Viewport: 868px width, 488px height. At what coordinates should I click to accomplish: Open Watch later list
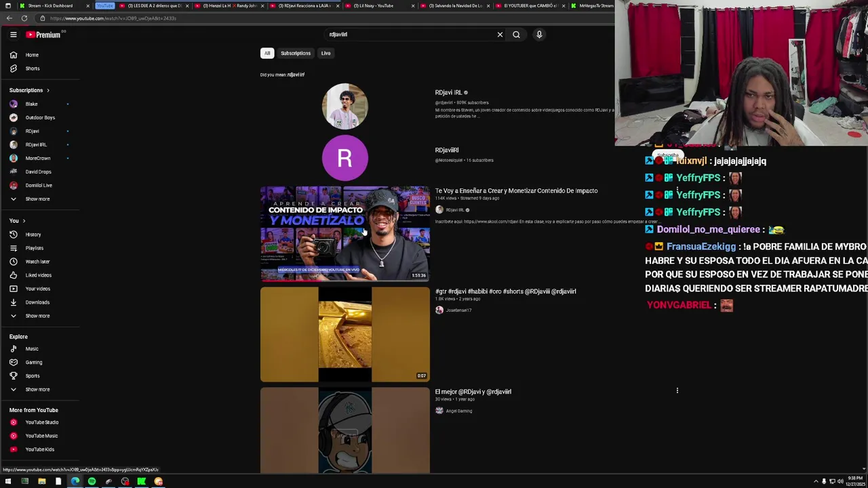(39, 262)
